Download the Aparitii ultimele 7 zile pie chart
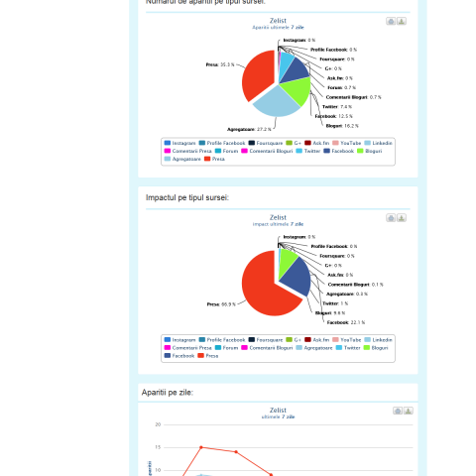The image size is (476, 476). (402, 21)
